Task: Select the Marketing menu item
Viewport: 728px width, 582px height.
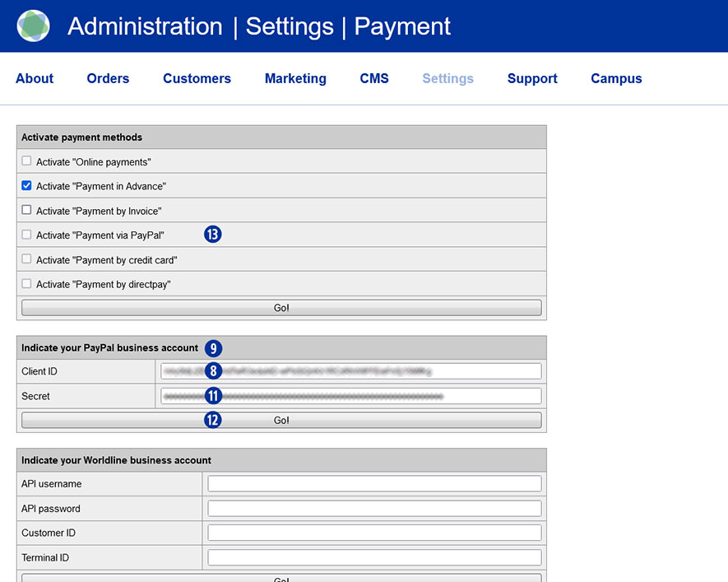Action: (295, 79)
